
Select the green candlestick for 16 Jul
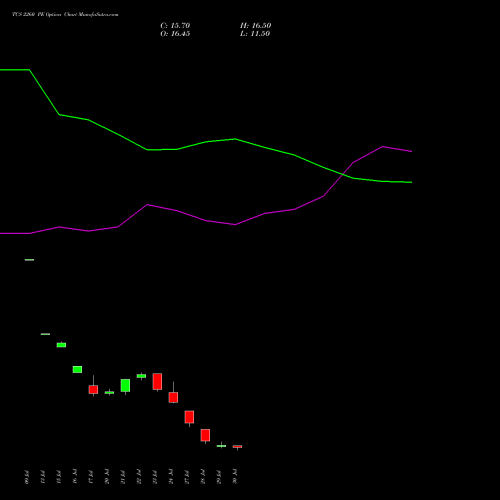(77, 369)
